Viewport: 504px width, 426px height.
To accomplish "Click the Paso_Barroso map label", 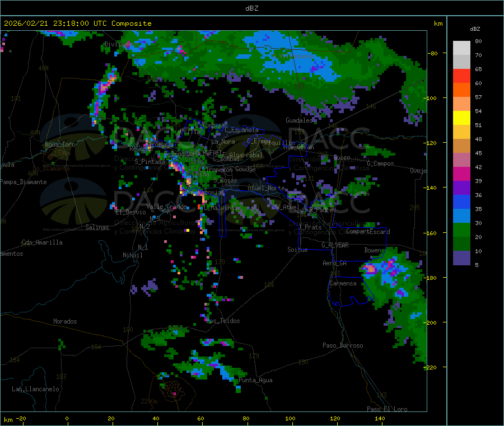I will tap(343, 345).
